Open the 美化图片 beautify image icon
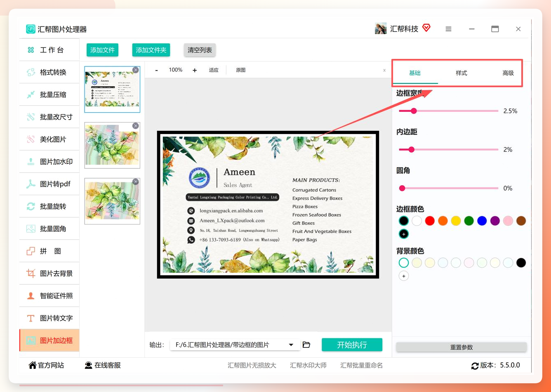Screen dimensions: 551x392 [31, 139]
